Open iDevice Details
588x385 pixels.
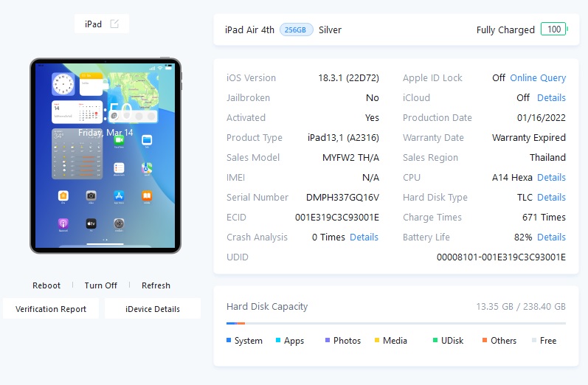(x=152, y=309)
